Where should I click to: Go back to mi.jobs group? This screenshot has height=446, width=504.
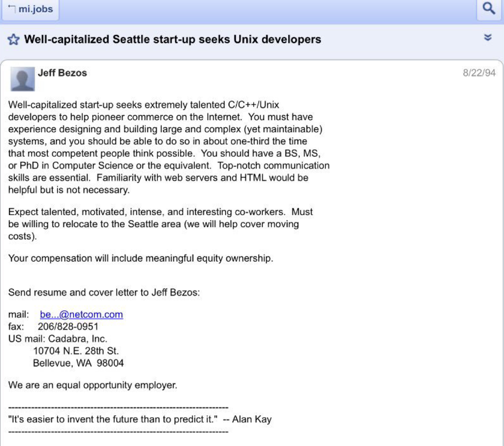click(31, 9)
